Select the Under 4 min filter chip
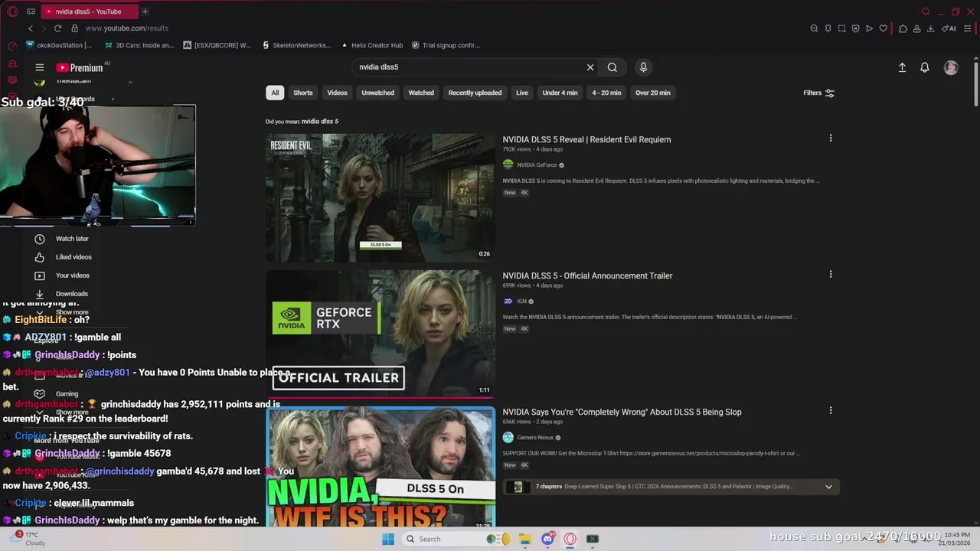The image size is (980, 551). pos(560,93)
